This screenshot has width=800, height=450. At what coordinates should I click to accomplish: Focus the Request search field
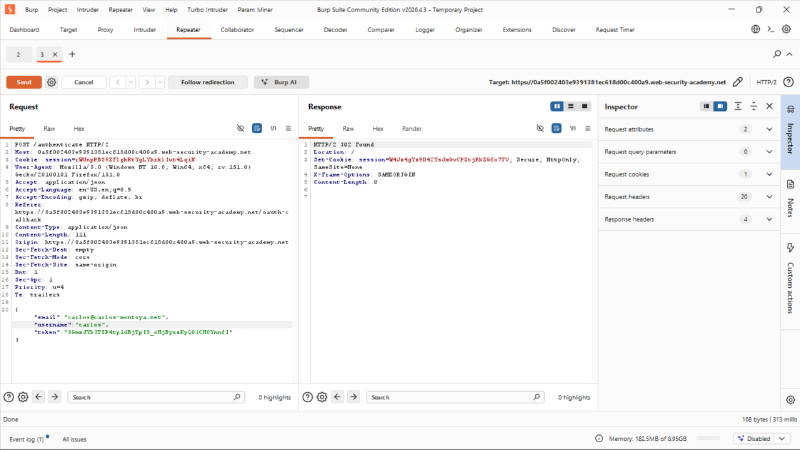156,397
